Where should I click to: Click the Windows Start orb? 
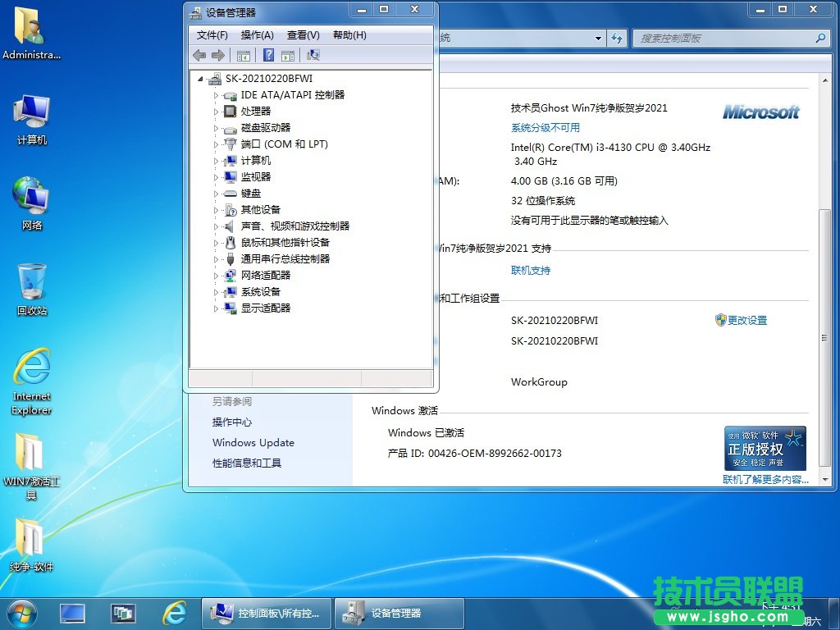[x=21, y=613]
